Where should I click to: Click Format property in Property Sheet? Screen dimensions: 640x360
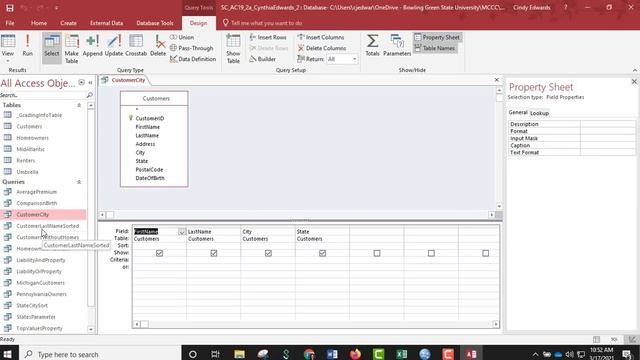571,131
